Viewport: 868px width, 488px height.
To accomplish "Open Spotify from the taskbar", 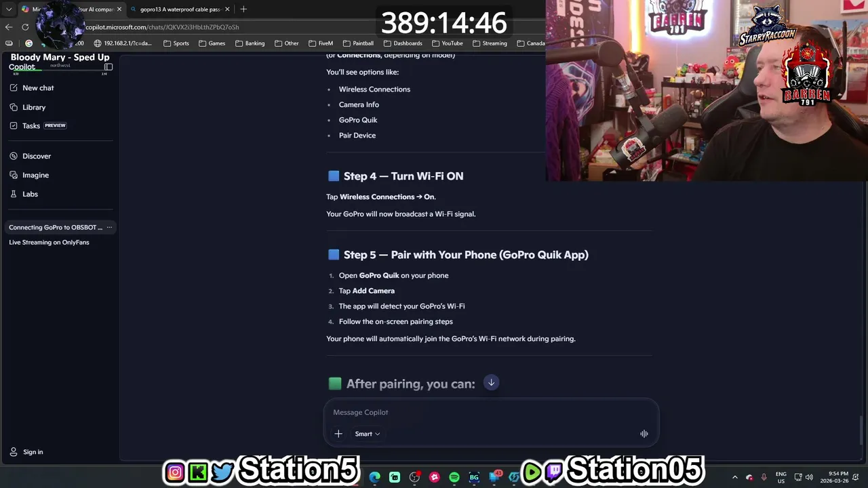I will (454, 477).
